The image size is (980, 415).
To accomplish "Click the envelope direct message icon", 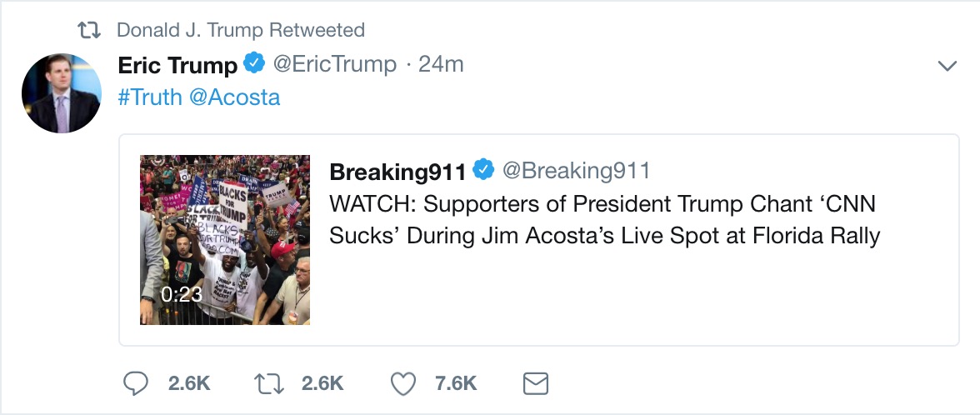I will point(535,383).
